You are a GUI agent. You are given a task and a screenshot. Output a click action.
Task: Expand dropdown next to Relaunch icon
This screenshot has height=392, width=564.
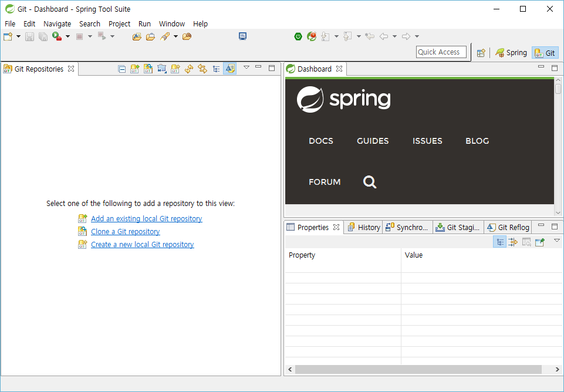(67, 36)
